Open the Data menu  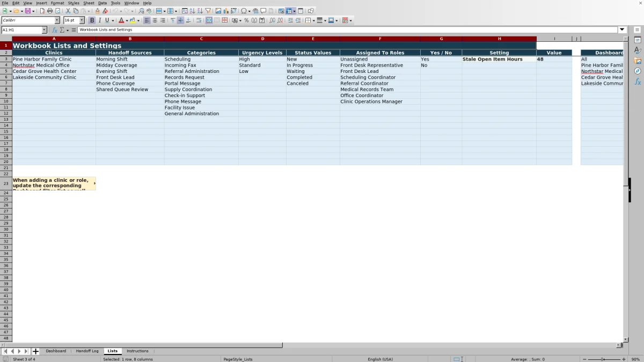pos(102,3)
